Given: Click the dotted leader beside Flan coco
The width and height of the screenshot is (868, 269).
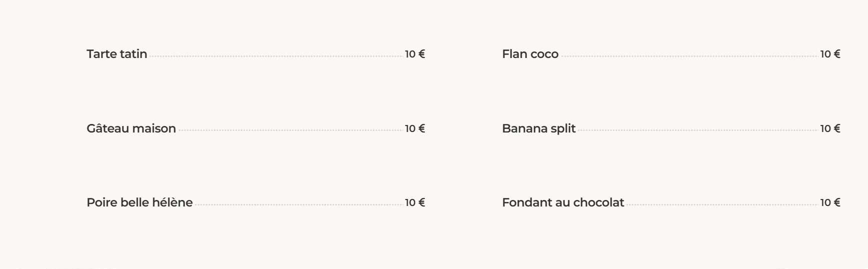Looking at the screenshot, I should [689, 56].
